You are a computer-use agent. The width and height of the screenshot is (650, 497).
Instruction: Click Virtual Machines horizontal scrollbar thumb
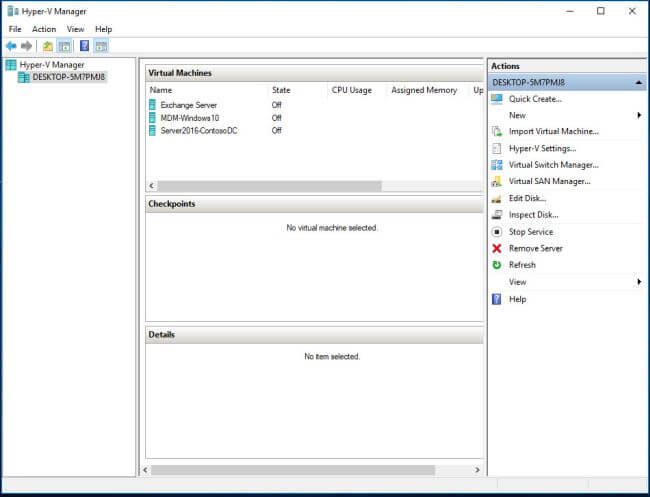tap(269, 186)
